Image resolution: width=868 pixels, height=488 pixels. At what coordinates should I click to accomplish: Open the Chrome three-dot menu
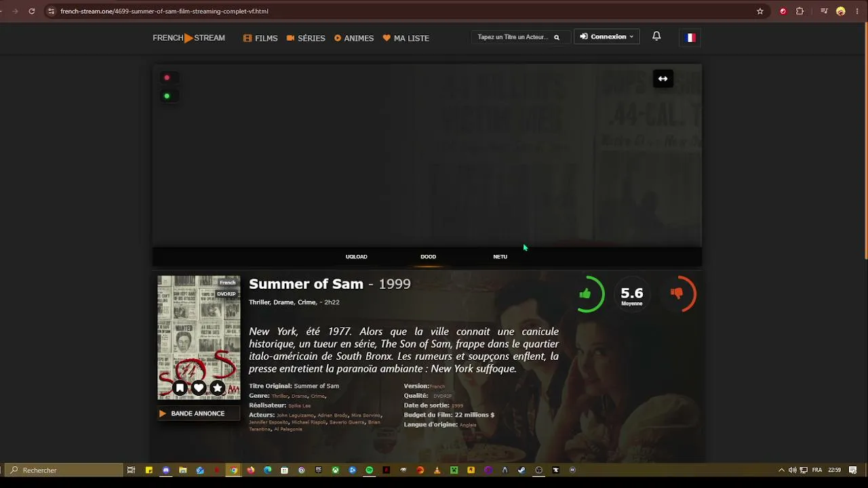tap(858, 12)
